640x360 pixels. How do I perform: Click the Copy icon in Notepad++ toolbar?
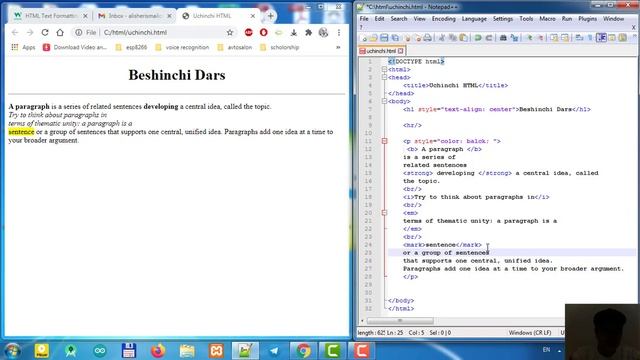point(452,38)
